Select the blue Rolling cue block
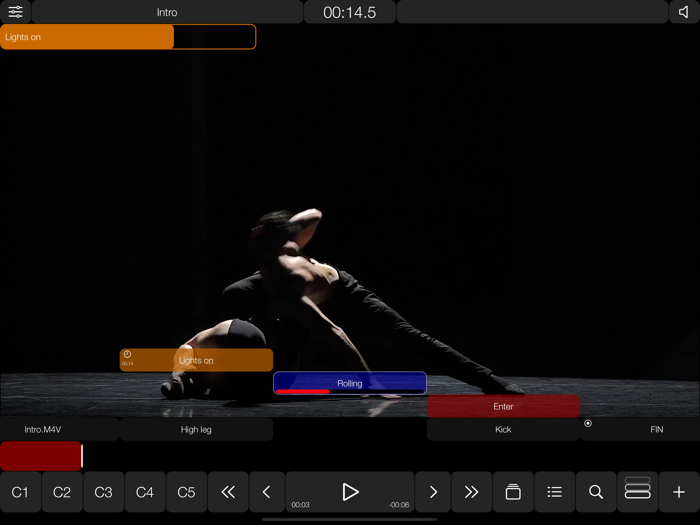 pos(350,383)
